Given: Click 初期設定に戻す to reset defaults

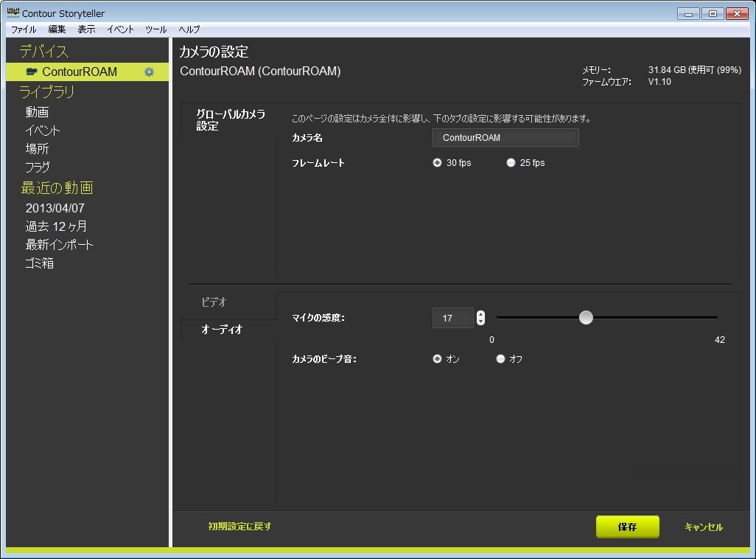Looking at the screenshot, I should coord(239,526).
